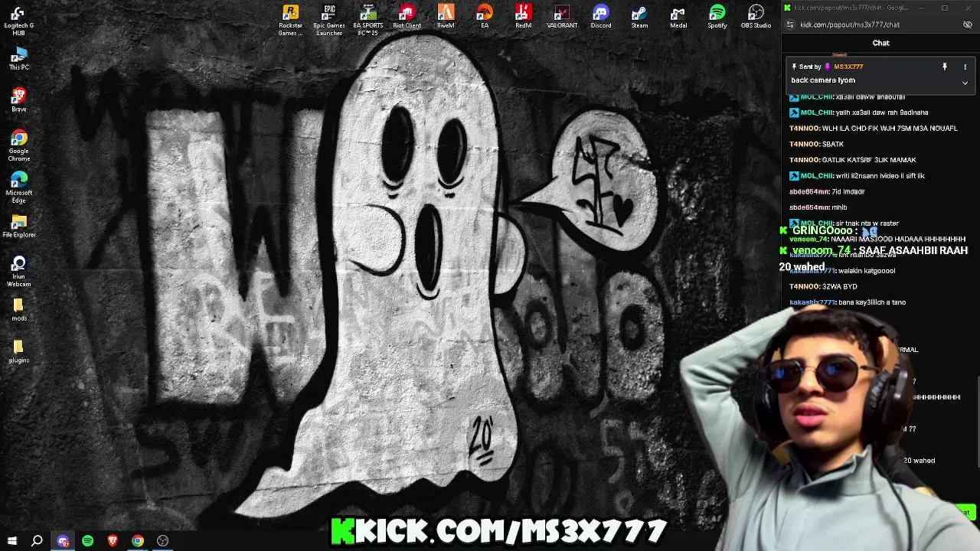This screenshot has width=980, height=551.
Task: Expand the pinned message chevron
Action: pos(965,82)
